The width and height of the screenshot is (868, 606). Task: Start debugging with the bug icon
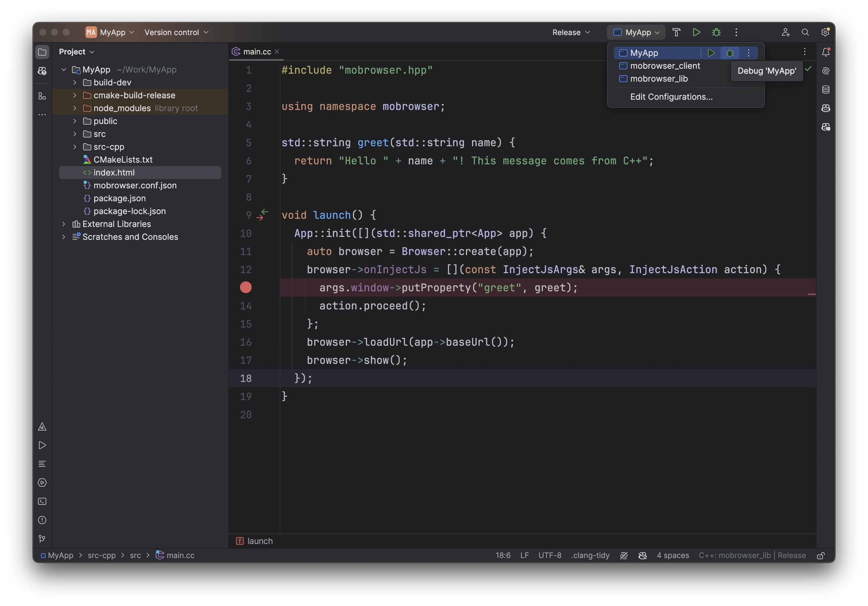point(716,32)
